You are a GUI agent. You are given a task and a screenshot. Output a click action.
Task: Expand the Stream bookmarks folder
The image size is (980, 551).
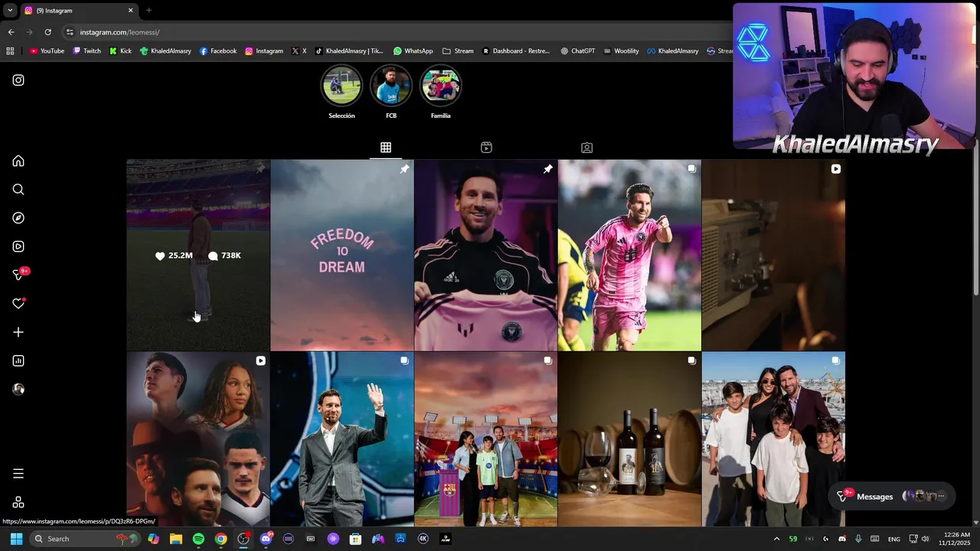[x=458, y=51]
